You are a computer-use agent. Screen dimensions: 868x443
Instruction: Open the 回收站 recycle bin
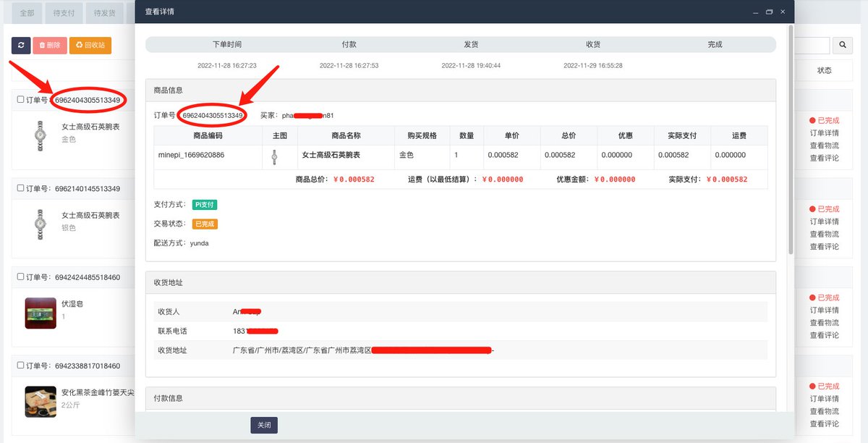(90, 45)
